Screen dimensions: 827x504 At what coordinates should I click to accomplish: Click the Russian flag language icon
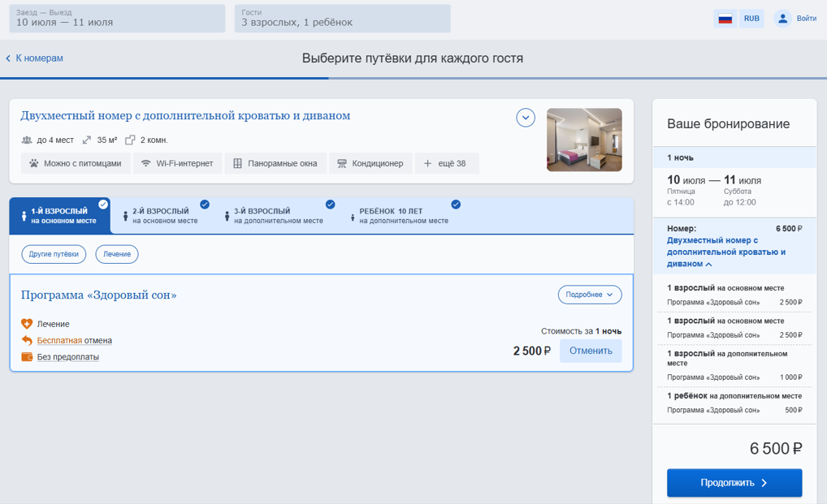pos(725,19)
